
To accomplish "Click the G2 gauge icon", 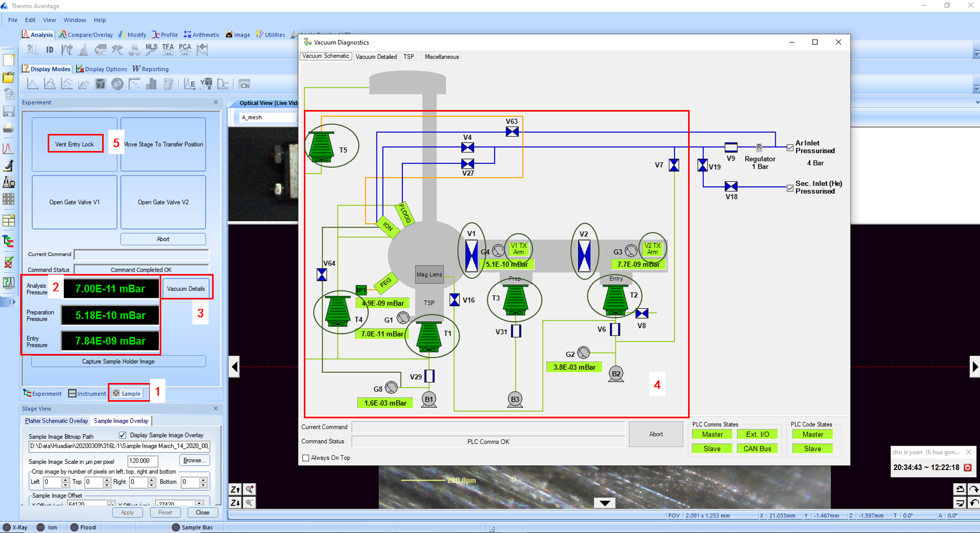I will (583, 353).
